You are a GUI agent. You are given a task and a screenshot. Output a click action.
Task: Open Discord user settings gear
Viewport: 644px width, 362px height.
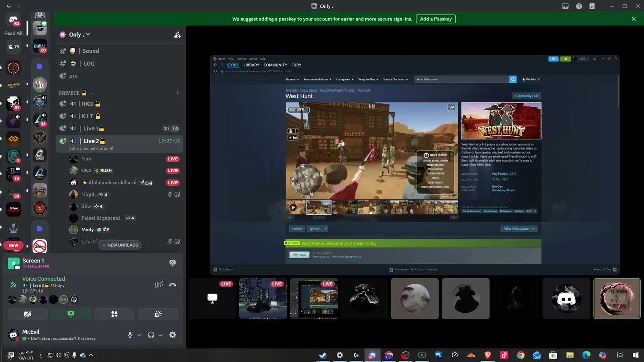[x=172, y=335]
